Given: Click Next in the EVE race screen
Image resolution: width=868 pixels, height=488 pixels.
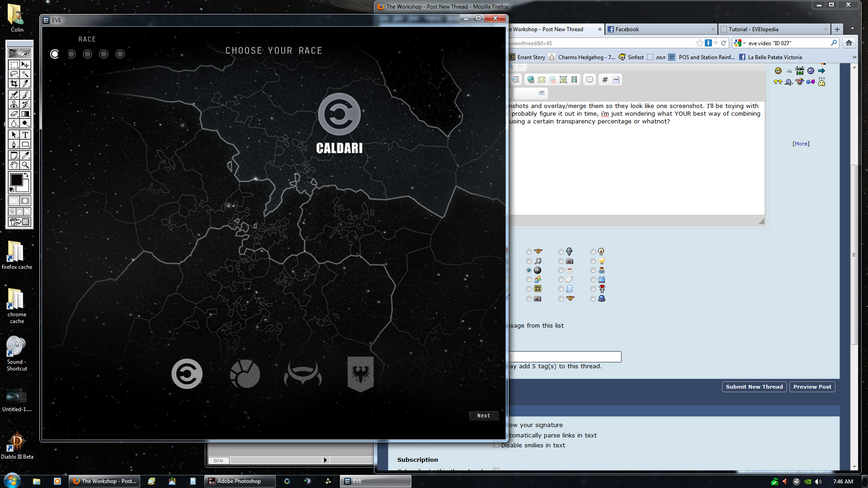Looking at the screenshot, I should [483, 416].
